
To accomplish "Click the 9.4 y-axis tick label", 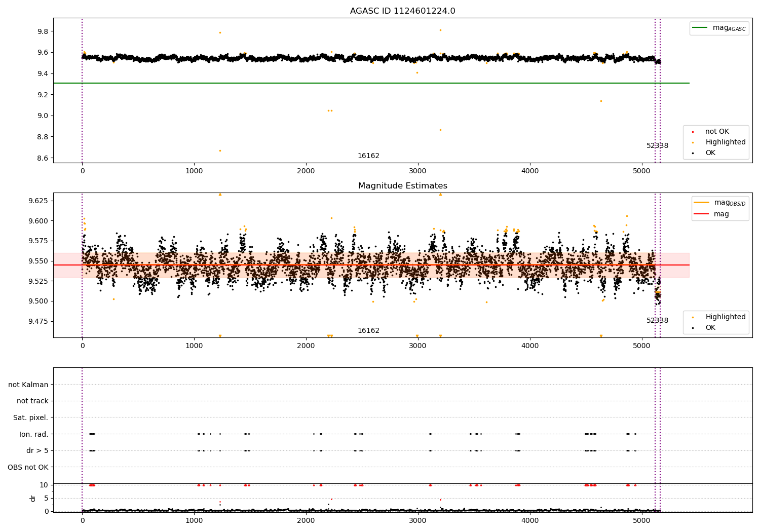I will click(43, 73).
